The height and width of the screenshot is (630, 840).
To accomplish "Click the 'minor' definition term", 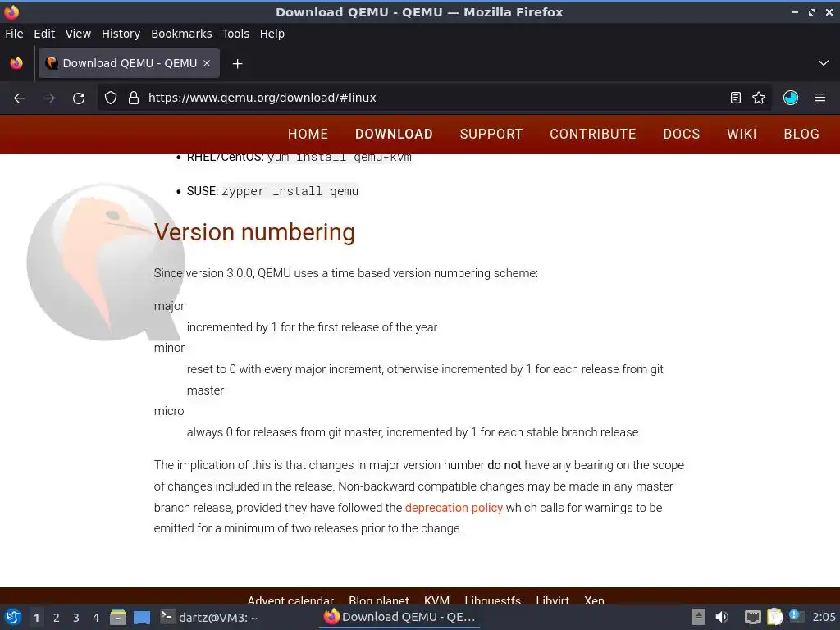I will [x=169, y=348].
